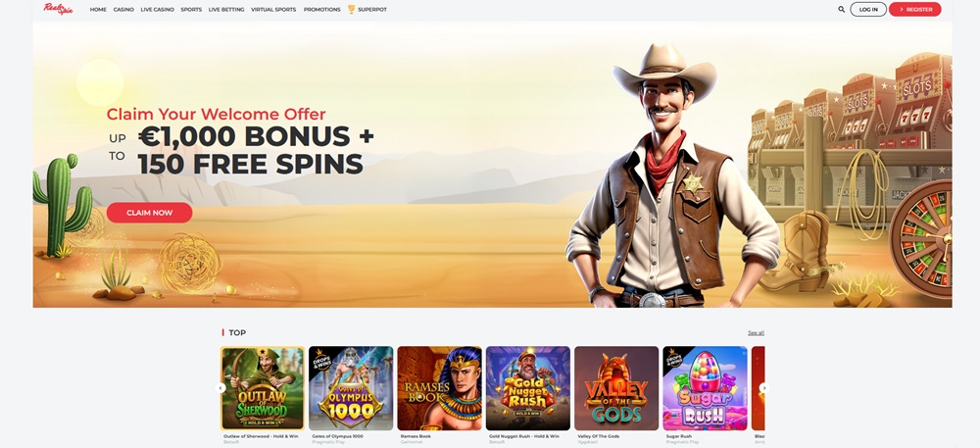Go to previous games with left arrow
Image resolution: width=980 pixels, height=448 pixels.
coord(220,388)
